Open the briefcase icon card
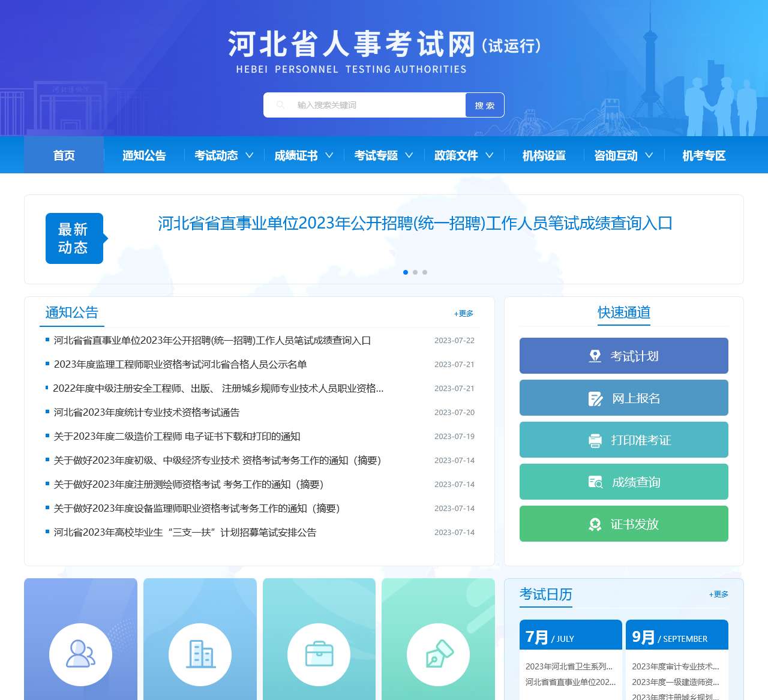 pyautogui.click(x=319, y=654)
